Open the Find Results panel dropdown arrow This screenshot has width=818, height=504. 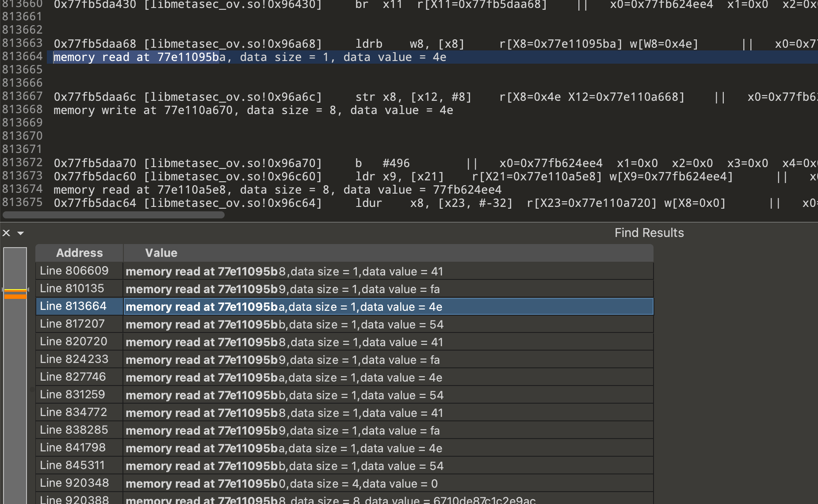coord(20,233)
